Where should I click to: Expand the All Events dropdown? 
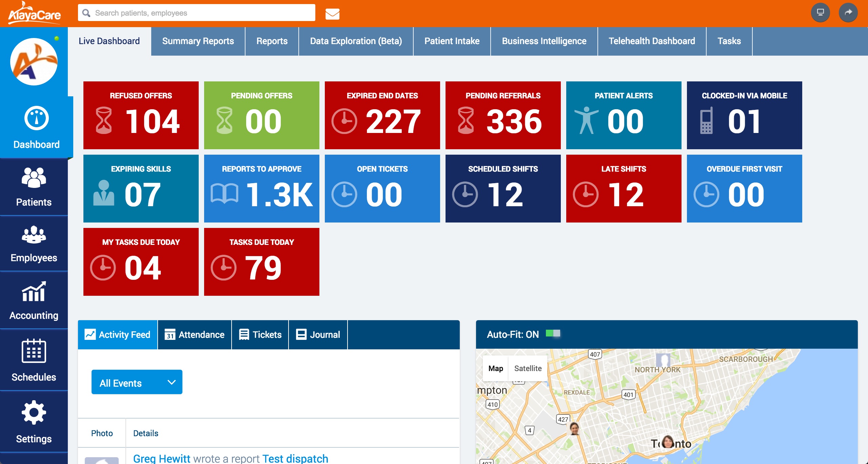(137, 382)
